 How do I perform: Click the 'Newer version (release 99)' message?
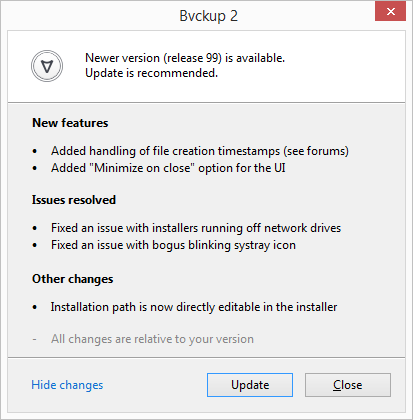click(185, 58)
